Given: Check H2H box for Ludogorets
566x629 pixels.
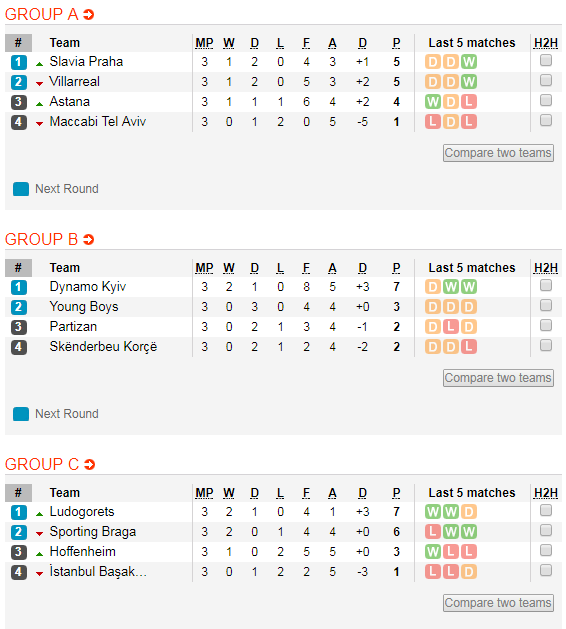Looking at the screenshot, I should (x=546, y=511).
